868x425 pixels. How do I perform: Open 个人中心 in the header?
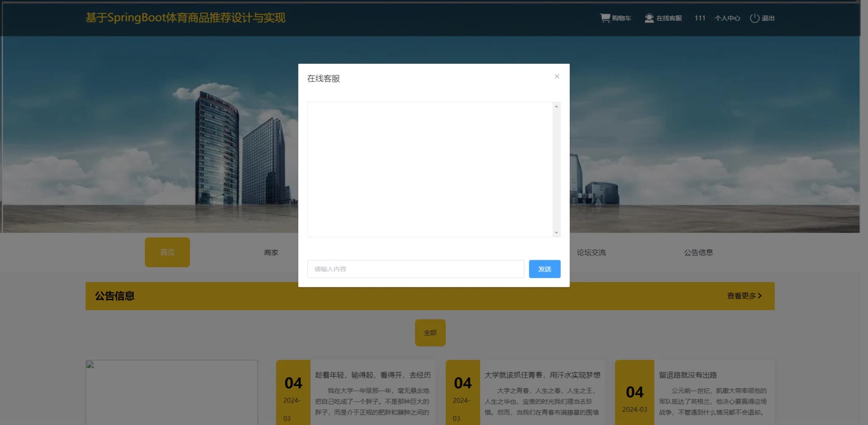[x=727, y=18]
